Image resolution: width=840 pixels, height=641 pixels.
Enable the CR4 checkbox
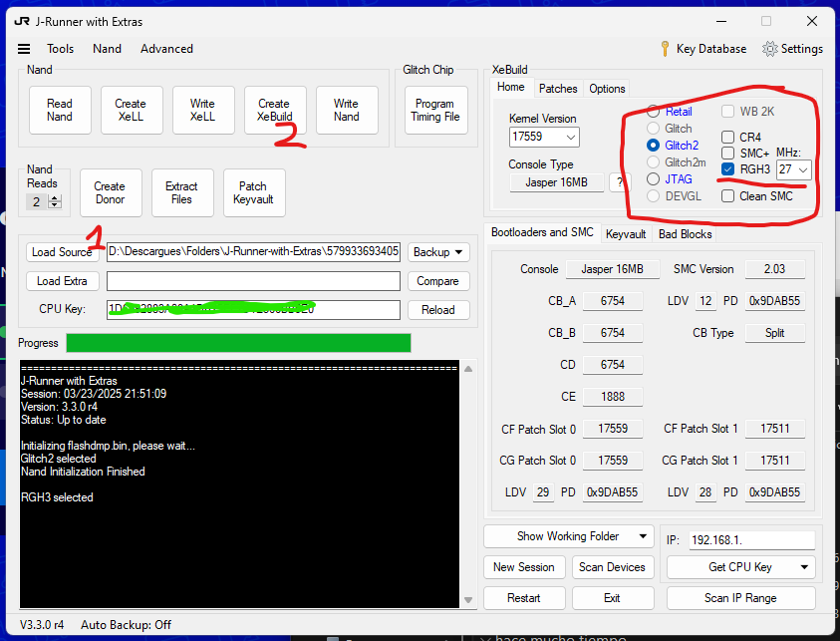click(727, 138)
